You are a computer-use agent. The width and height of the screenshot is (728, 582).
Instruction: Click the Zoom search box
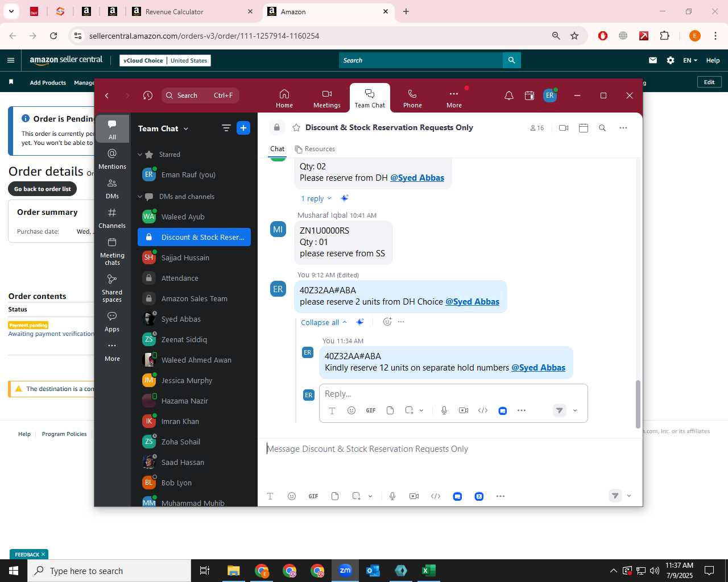click(x=200, y=95)
